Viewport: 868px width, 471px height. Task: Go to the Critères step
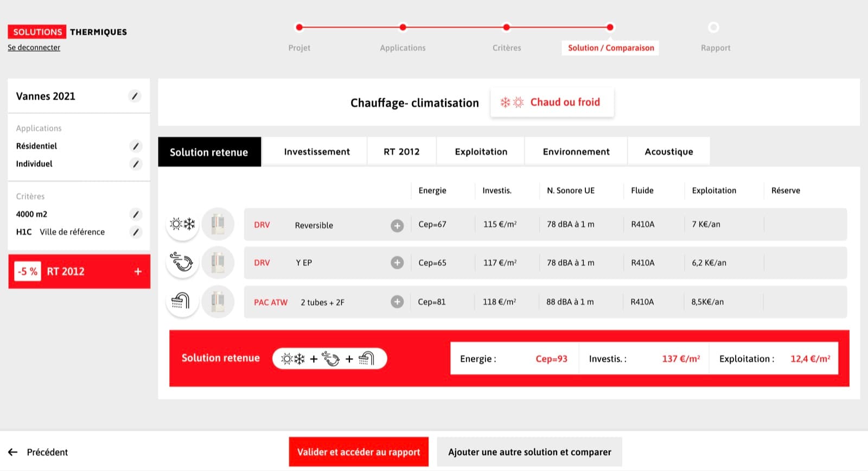(507, 48)
